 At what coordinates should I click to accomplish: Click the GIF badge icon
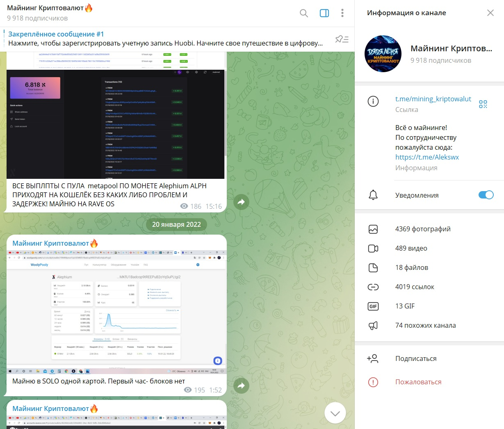coord(373,306)
